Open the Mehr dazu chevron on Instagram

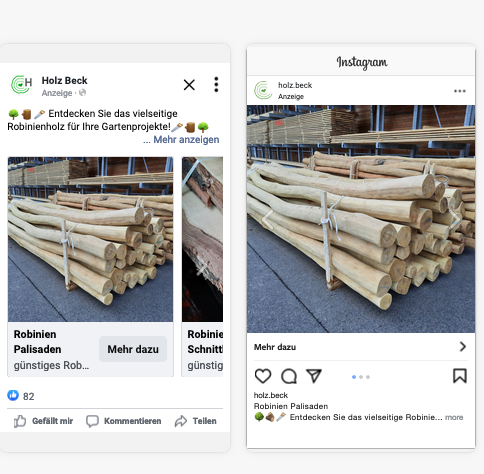[463, 347]
